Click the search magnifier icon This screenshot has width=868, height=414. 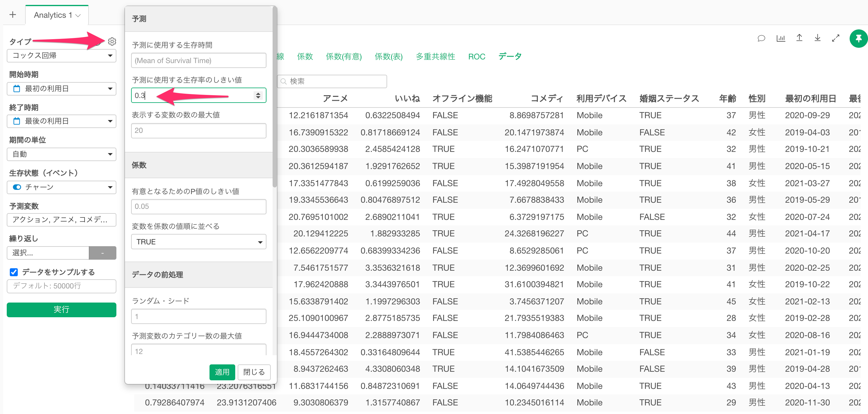283,81
